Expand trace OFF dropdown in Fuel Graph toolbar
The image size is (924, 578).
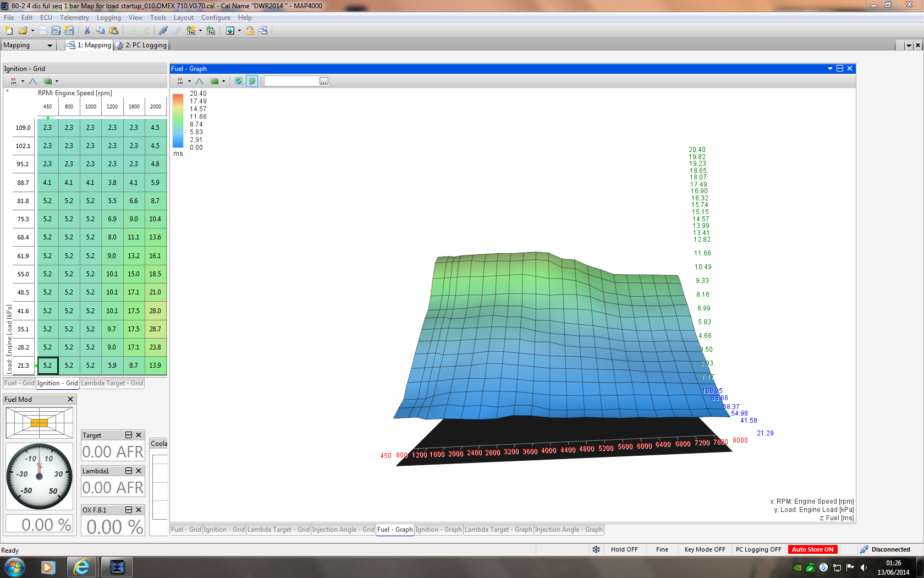189,81
